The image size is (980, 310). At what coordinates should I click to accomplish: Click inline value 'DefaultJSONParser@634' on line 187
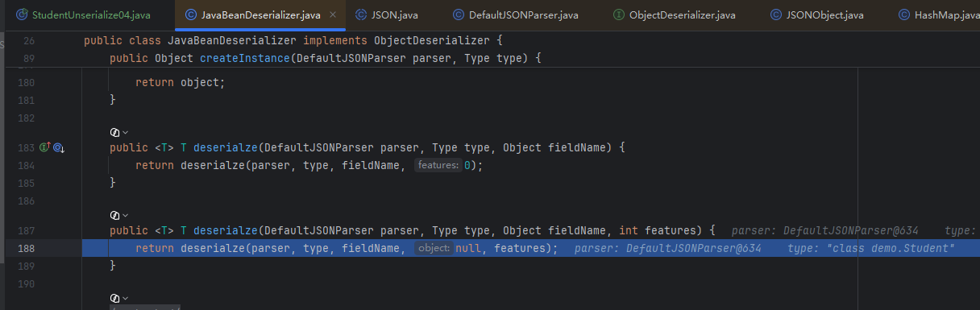point(851,231)
